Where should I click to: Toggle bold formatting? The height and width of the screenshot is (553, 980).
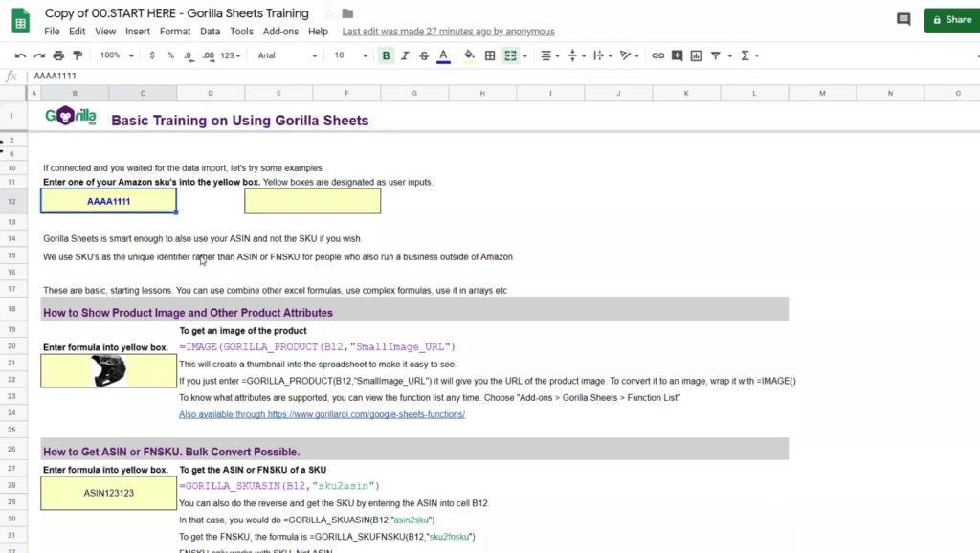[387, 55]
